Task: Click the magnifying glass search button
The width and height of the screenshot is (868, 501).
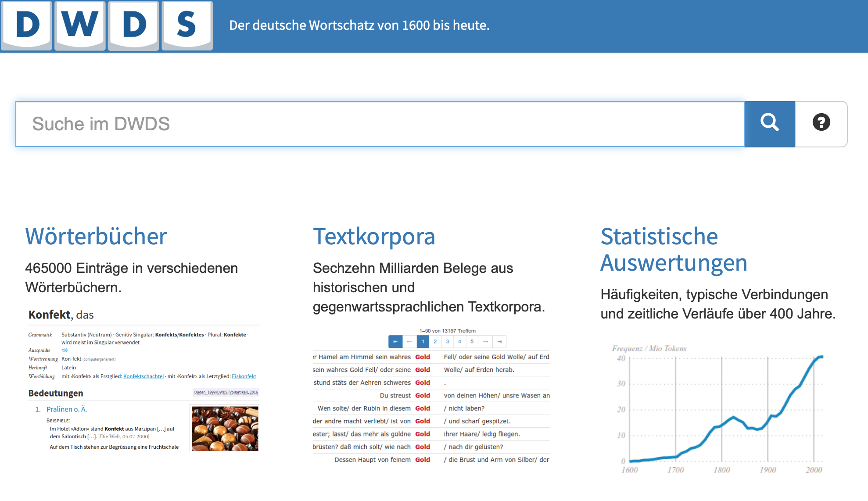Action: pos(770,124)
